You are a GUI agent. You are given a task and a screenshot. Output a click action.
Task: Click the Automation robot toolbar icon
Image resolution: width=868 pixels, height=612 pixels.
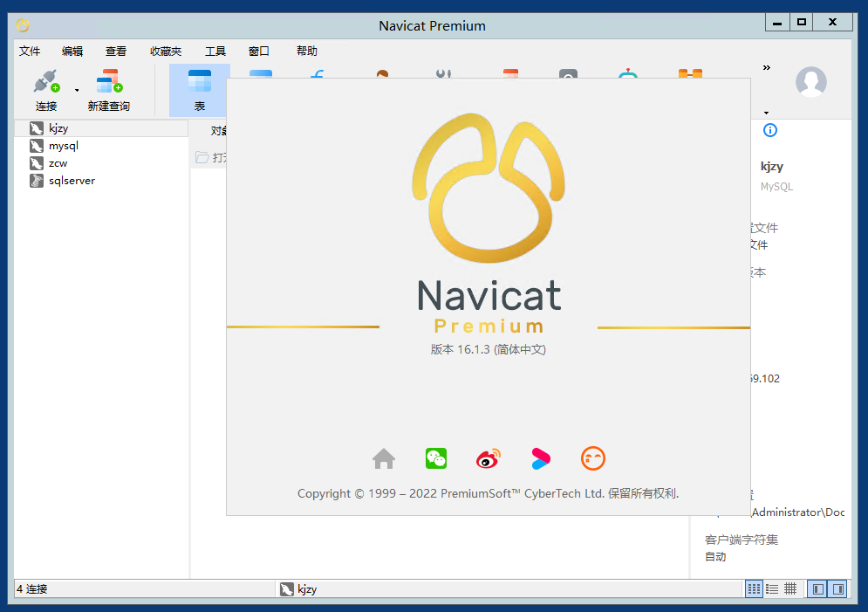point(628,73)
